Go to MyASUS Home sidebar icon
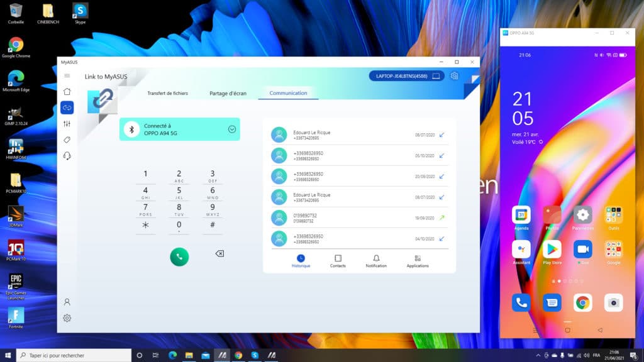Viewport: 644px width, 362px height. click(x=67, y=92)
